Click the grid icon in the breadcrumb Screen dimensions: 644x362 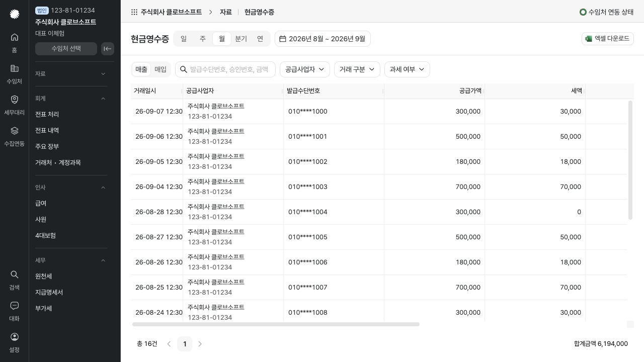pyautogui.click(x=134, y=12)
